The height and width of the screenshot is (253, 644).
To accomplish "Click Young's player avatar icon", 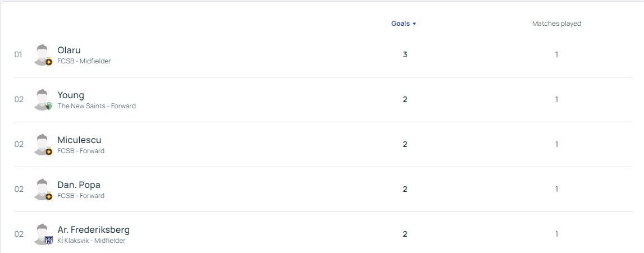I will pyautogui.click(x=42, y=100).
